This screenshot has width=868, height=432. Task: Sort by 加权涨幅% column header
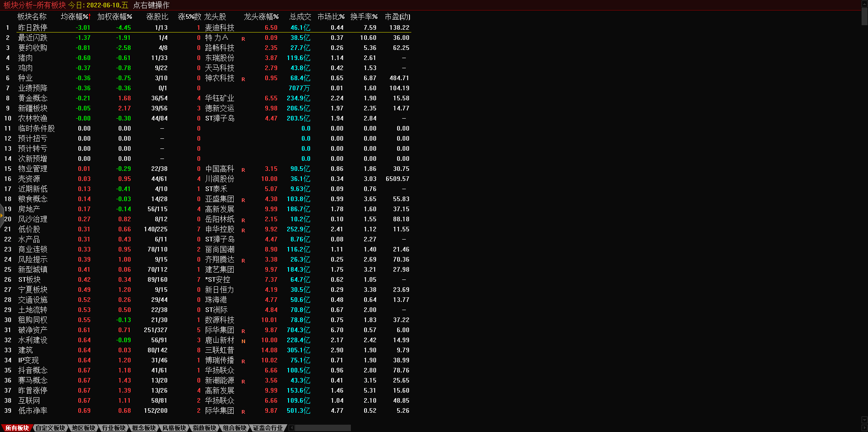pos(115,16)
